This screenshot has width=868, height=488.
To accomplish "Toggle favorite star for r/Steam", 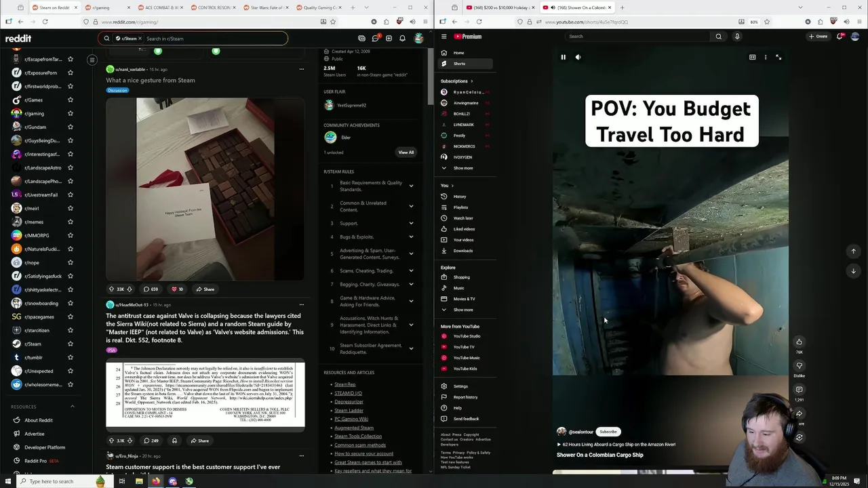I will point(70,344).
